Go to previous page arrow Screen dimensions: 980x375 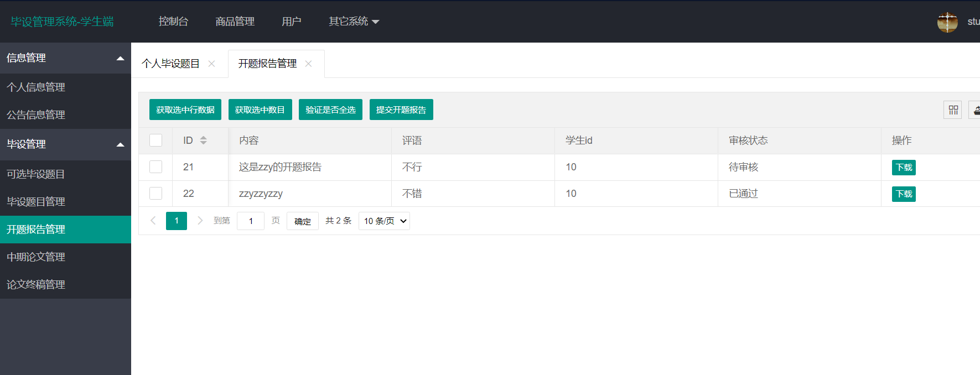tap(153, 221)
